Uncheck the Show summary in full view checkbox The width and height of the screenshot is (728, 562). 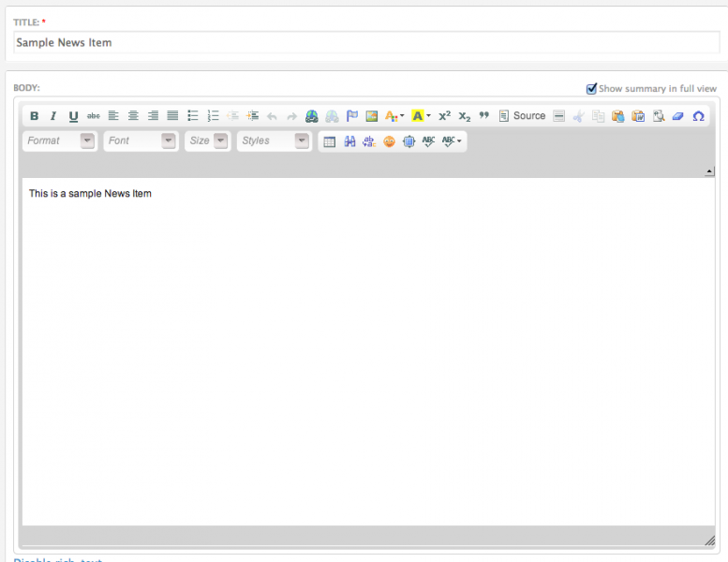point(591,89)
